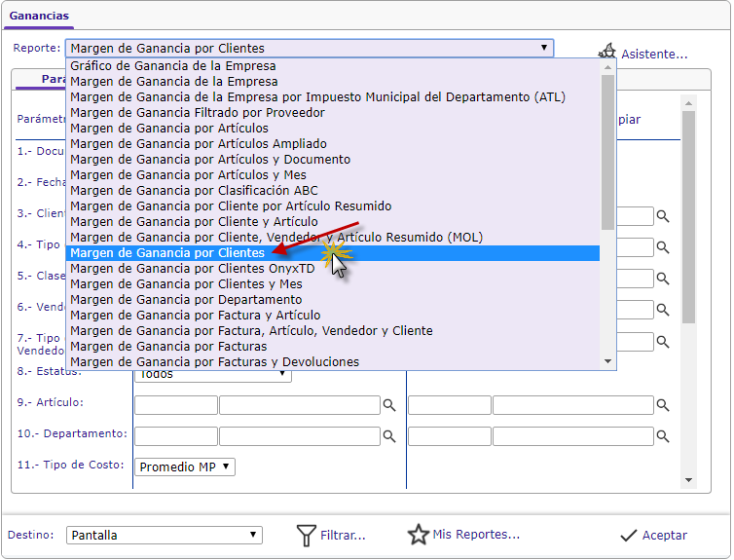This screenshot has height=560, width=734.
Task: Switch to the Ganancias tab
Action: point(38,16)
